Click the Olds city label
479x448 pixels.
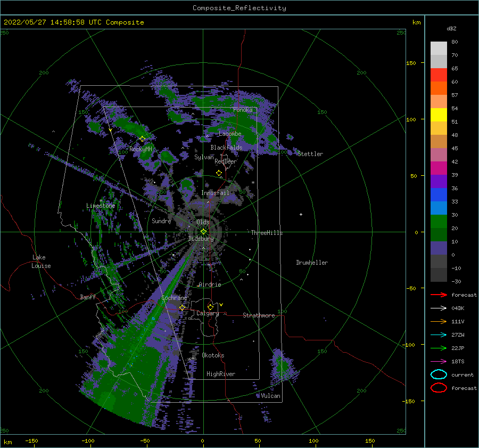click(x=203, y=222)
